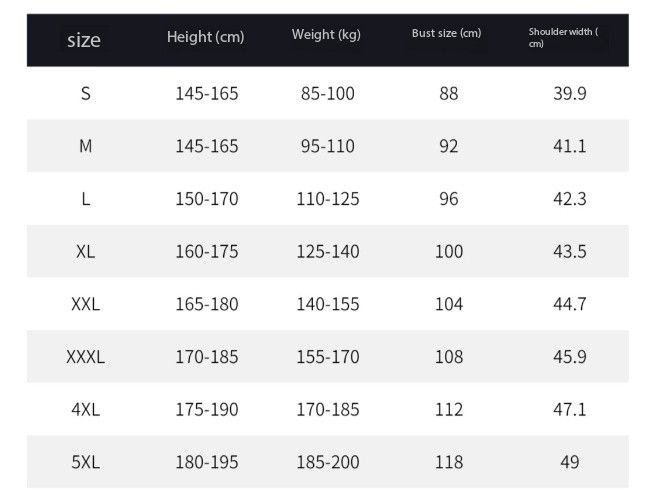Screen dimensions: 653x497
Task: Select the bust size 96 cell
Action: coord(449,199)
